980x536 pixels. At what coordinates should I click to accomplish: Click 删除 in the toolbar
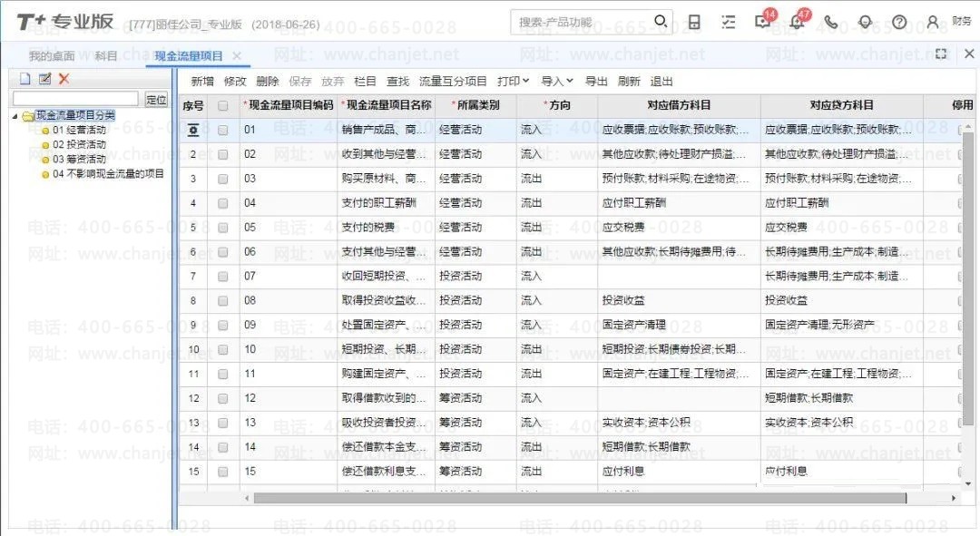(268, 82)
